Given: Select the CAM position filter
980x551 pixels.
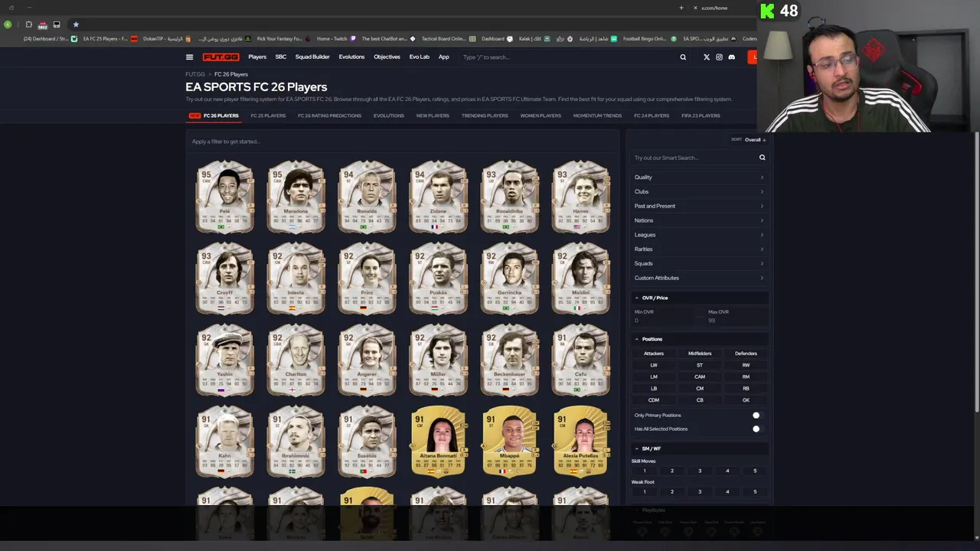Looking at the screenshot, I should tap(700, 377).
